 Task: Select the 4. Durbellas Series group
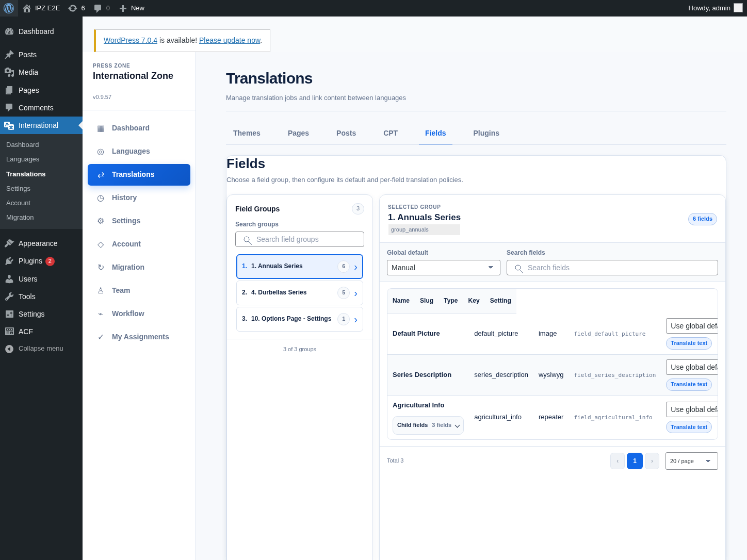point(300,293)
